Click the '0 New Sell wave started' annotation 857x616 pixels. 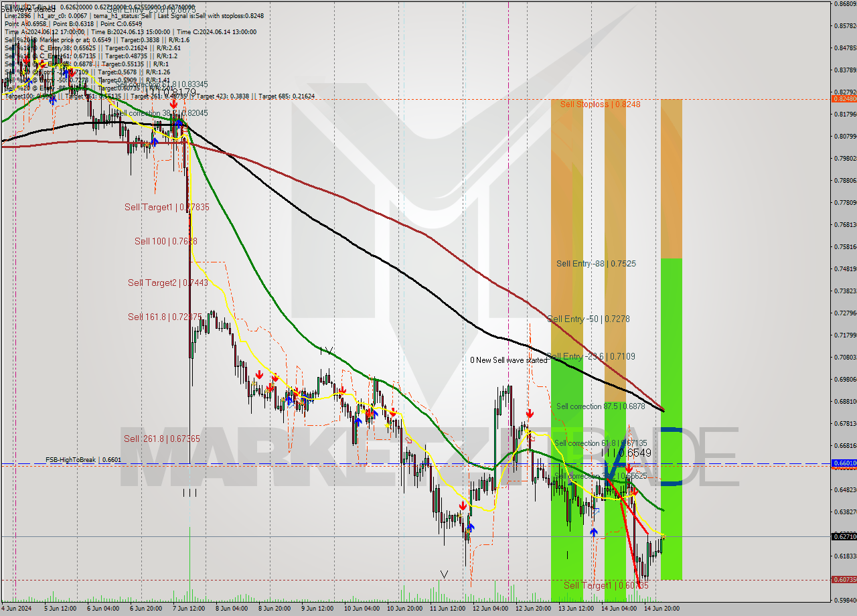[509, 360]
